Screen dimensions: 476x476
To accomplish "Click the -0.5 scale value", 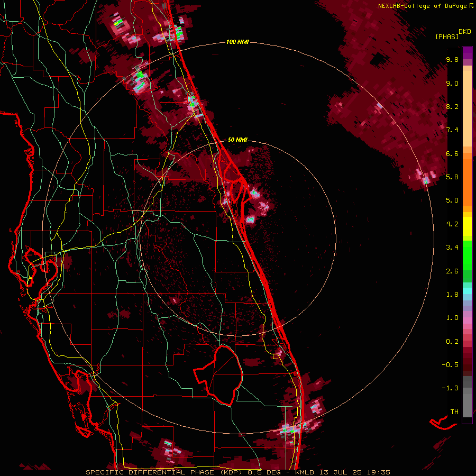I will point(450,364).
